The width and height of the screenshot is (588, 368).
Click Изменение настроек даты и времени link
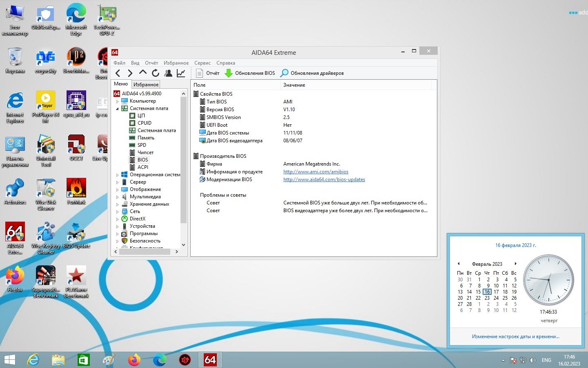click(516, 337)
